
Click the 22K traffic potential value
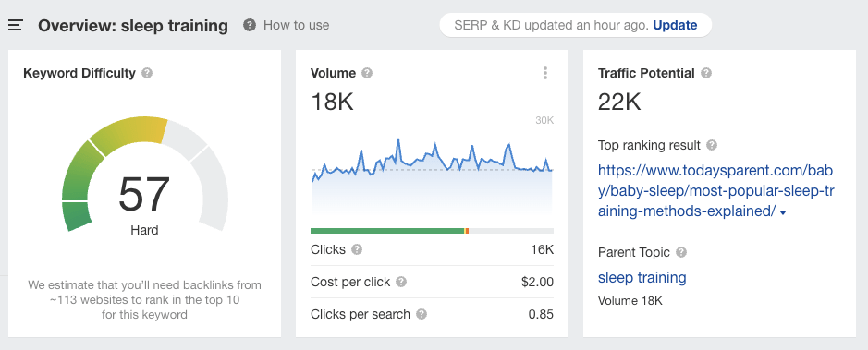619,103
